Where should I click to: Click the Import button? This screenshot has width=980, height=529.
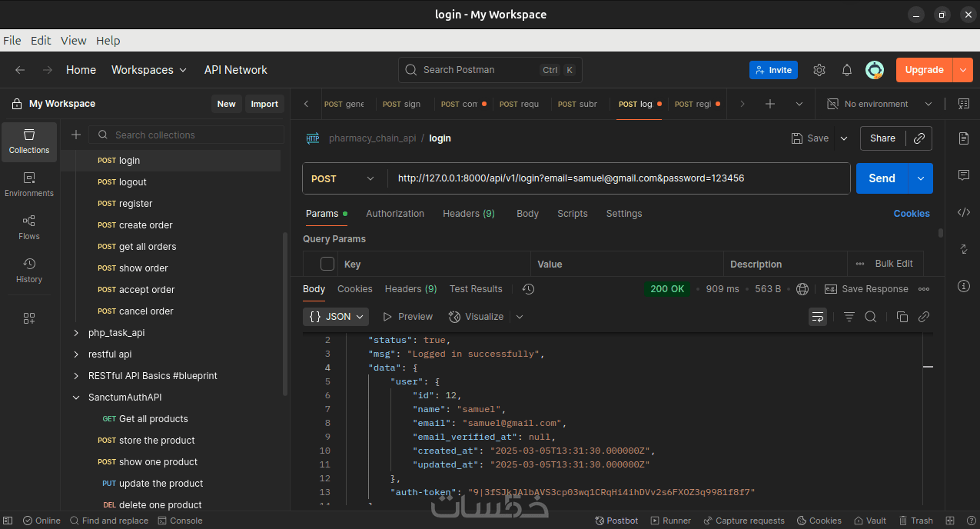tap(264, 104)
